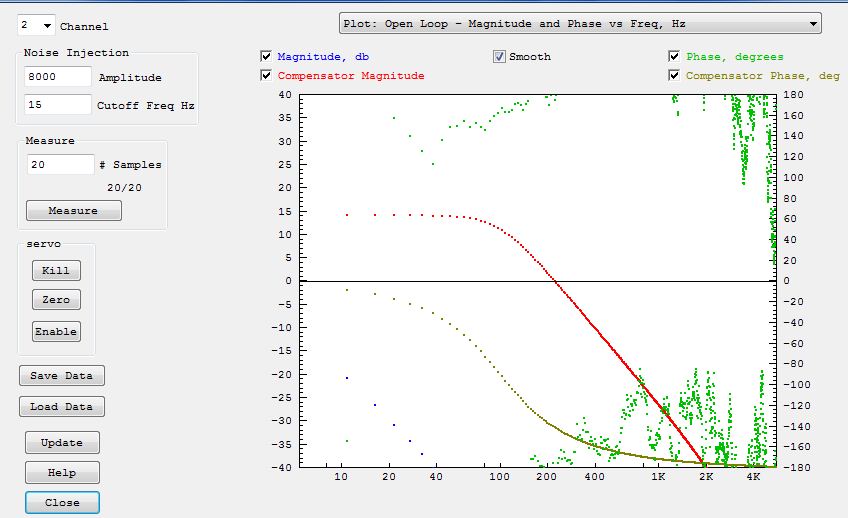The height and width of the screenshot is (518, 848).
Task: Click the Load Data button
Action: [x=62, y=407]
